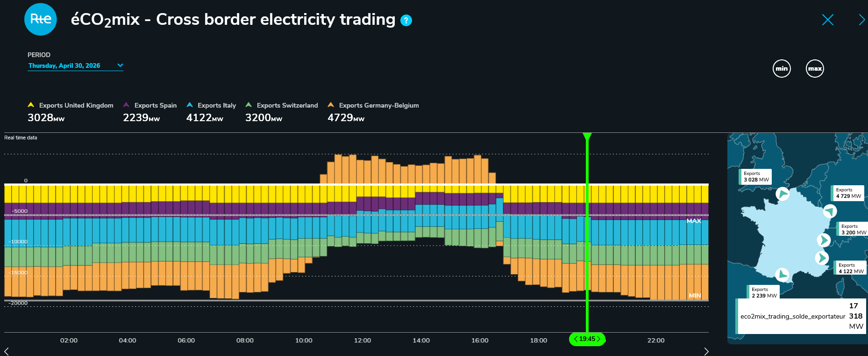Click the Exports Germany-Belgium legend triangle icon
This screenshot has height=356, width=868.
point(331,105)
